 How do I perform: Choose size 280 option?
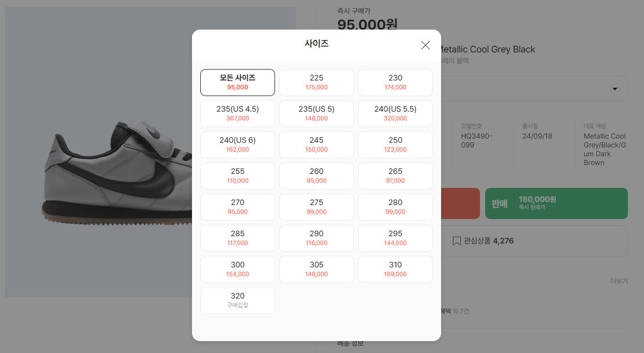[x=395, y=207]
